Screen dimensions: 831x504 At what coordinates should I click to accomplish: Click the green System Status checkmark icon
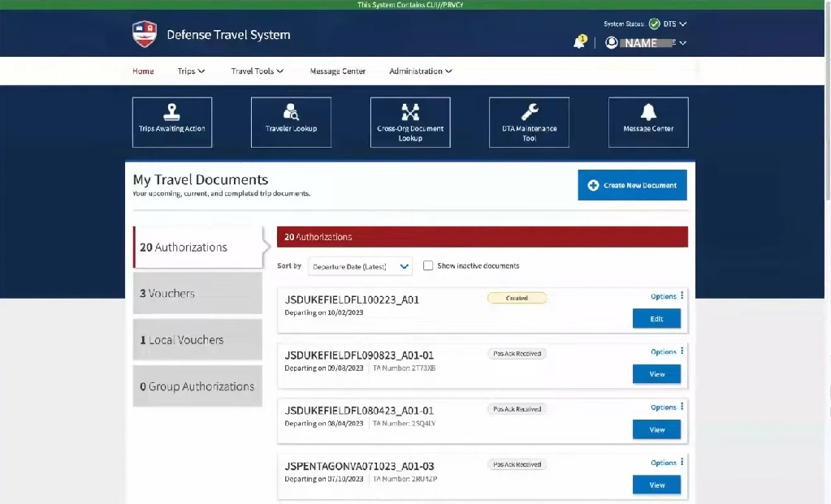(655, 24)
